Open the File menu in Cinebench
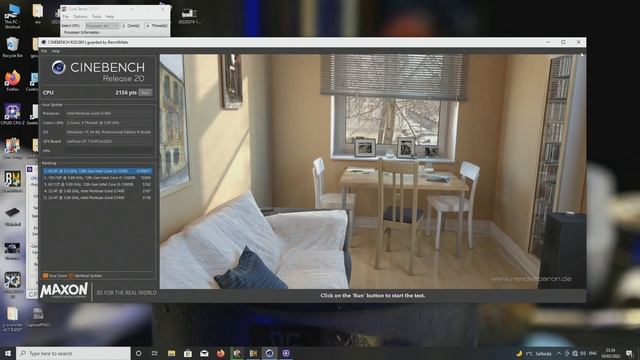 tap(44, 51)
